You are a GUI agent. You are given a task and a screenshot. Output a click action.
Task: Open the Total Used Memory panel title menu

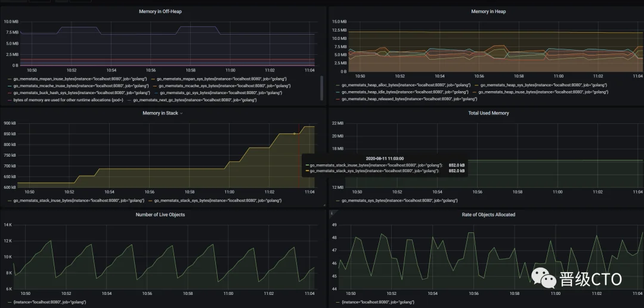488,113
